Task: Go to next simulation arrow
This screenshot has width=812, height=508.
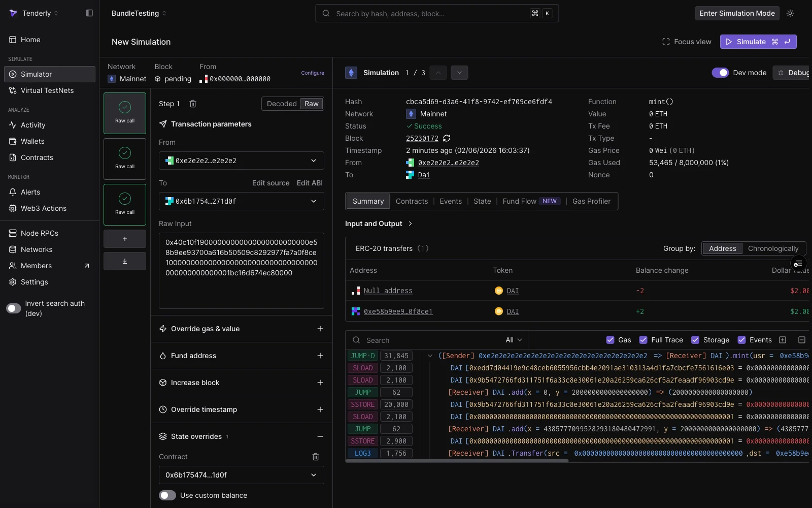Action: [459, 73]
